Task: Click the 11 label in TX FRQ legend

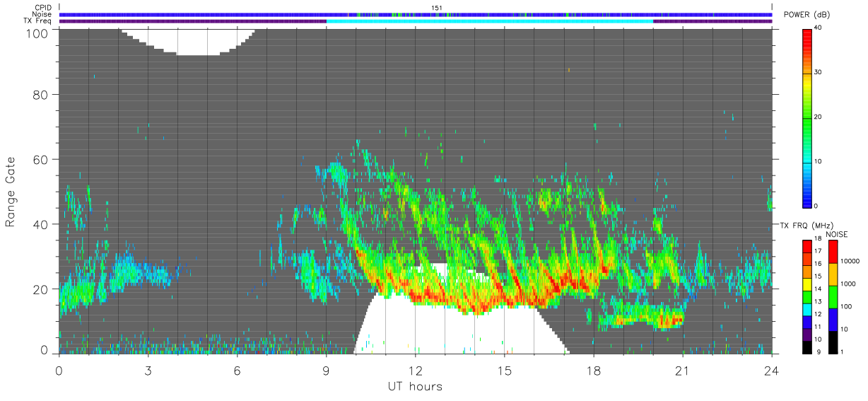Action: click(x=818, y=326)
